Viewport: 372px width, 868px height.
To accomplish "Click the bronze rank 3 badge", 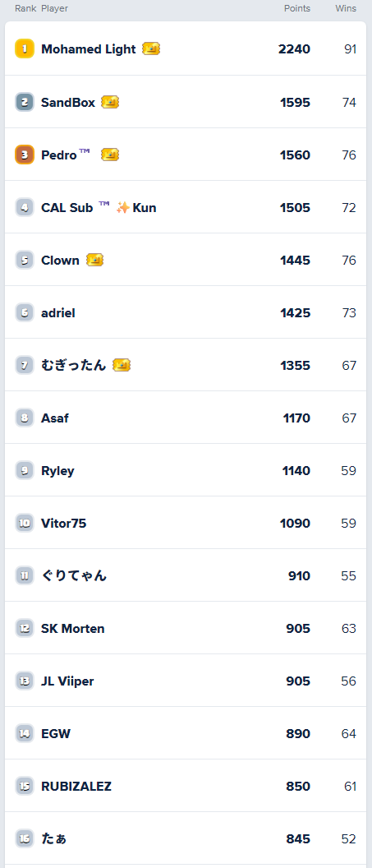I will pos(25,155).
